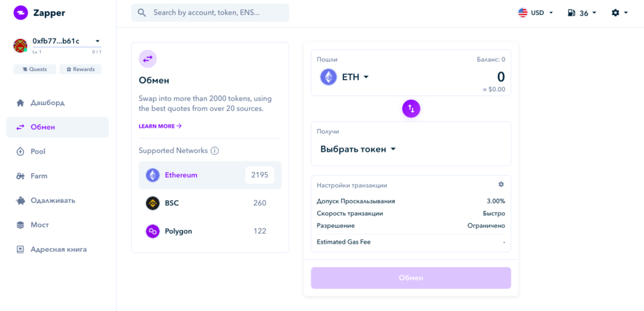Open the Выбрать токен dropdown
644x311 pixels.
358,149
